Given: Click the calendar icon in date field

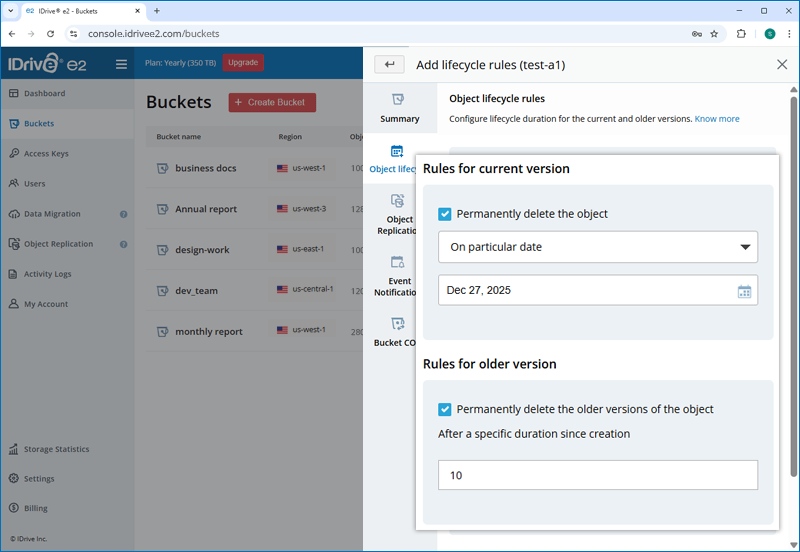Looking at the screenshot, I should pyautogui.click(x=744, y=291).
